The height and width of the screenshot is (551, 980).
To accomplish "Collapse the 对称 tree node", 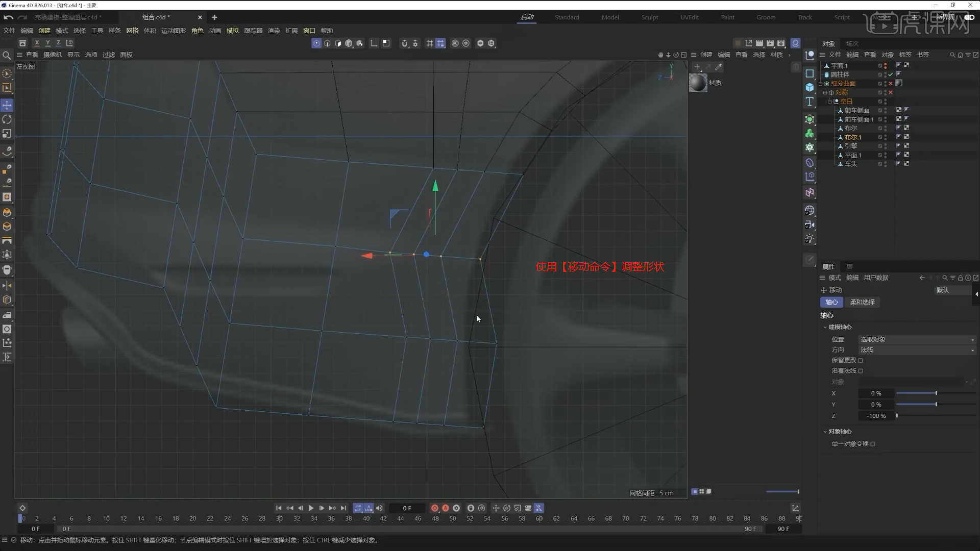I will 825,92.
